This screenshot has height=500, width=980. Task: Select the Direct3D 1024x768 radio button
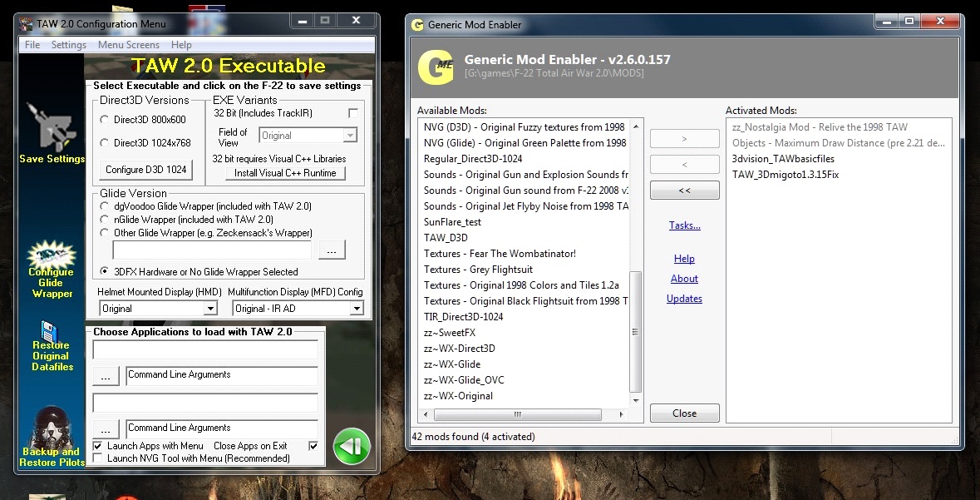click(105, 143)
